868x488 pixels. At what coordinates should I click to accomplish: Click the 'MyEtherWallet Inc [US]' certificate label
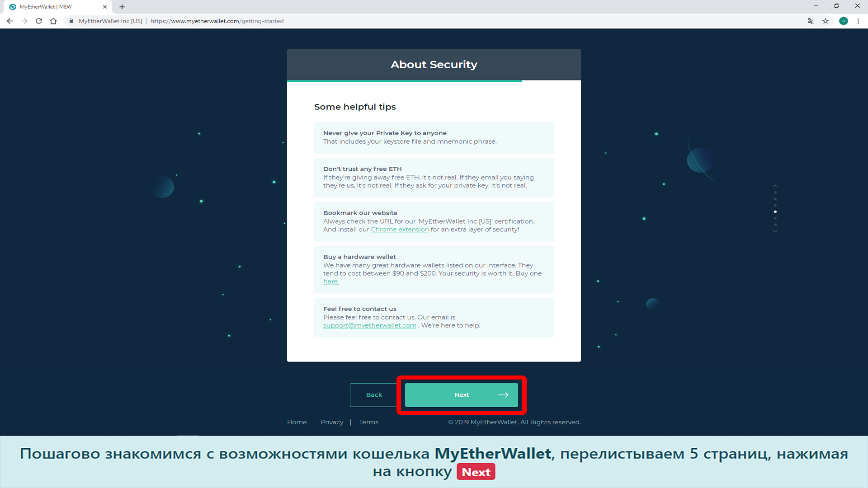click(110, 21)
